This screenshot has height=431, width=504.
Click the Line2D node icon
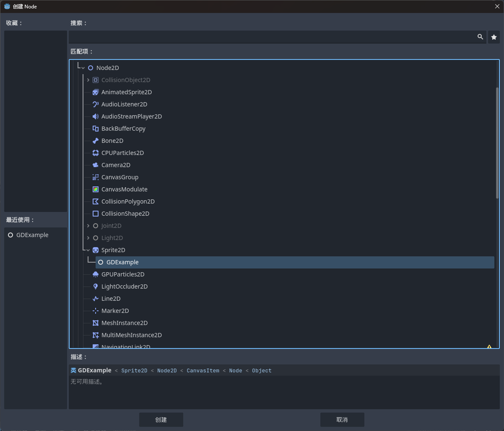pyautogui.click(x=96, y=299)
